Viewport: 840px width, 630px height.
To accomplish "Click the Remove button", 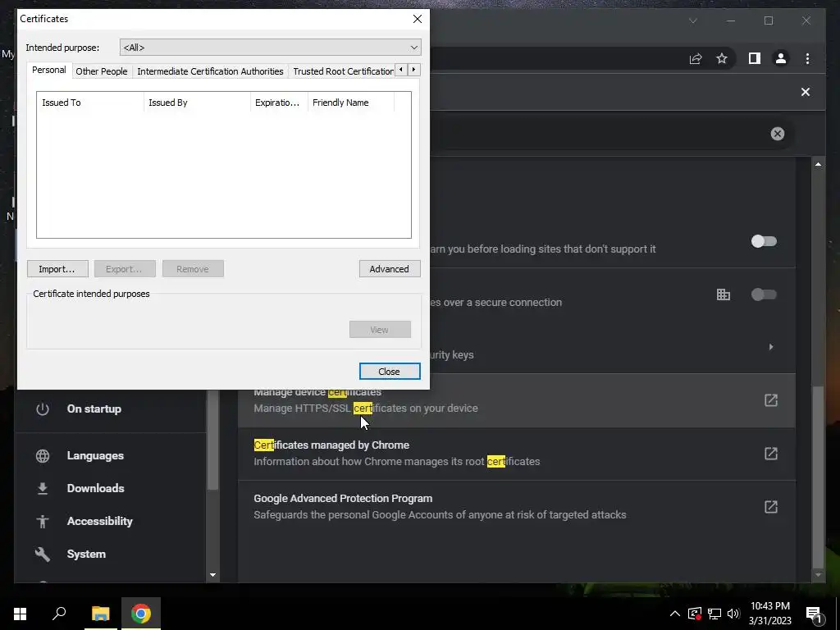I will [193, 269].
